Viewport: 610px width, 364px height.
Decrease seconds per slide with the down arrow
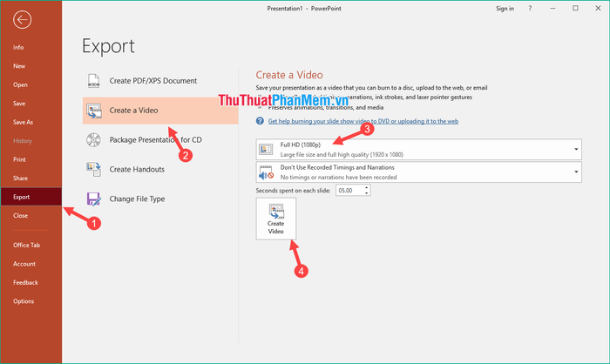pyautogui.click(x=367, y=193)
